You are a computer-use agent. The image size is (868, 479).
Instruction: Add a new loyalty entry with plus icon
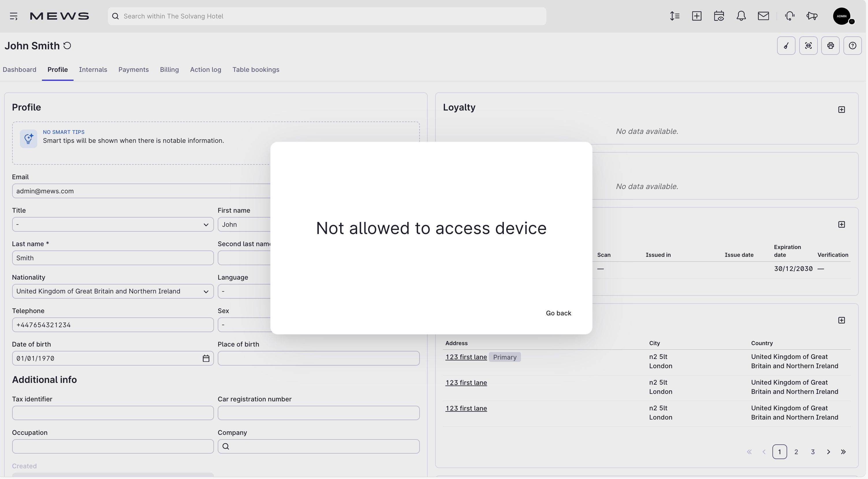tap(841, 109)
